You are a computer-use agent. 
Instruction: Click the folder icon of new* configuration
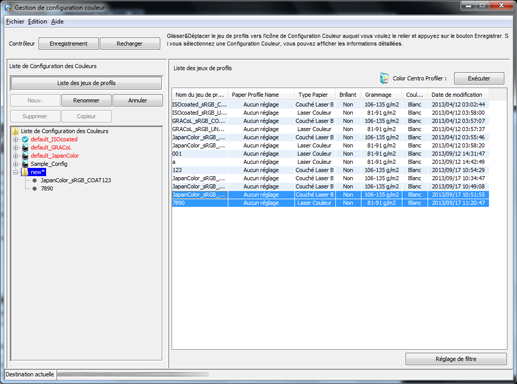tap(25, 172)
